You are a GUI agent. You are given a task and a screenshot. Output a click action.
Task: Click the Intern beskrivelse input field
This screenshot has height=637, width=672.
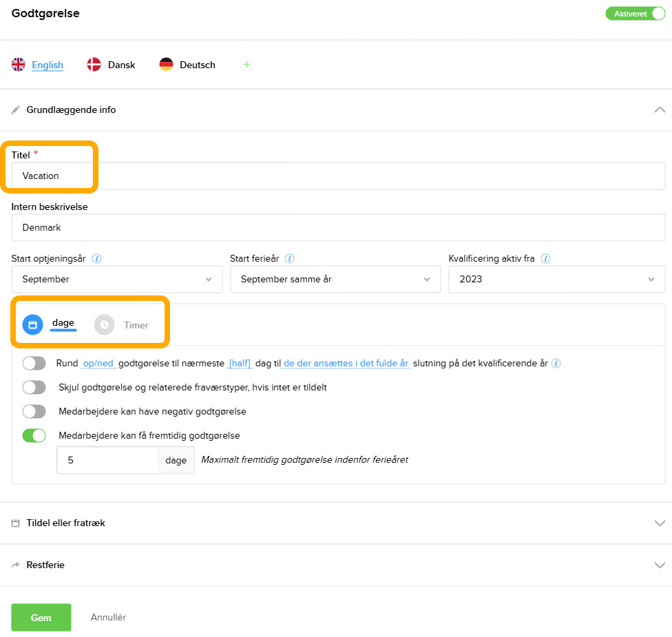pyautogui.click(x=338, y=227)
